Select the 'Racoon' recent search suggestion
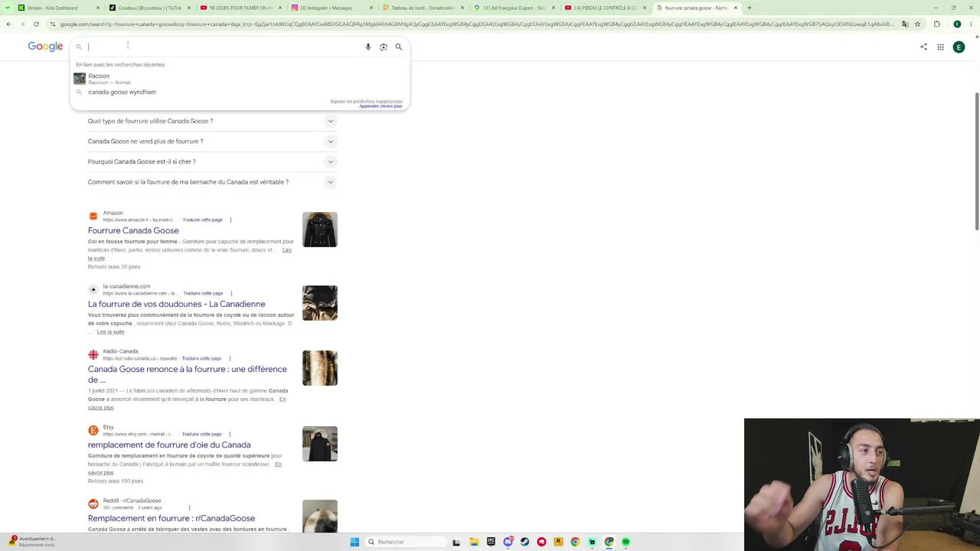 tap(239, 78)
